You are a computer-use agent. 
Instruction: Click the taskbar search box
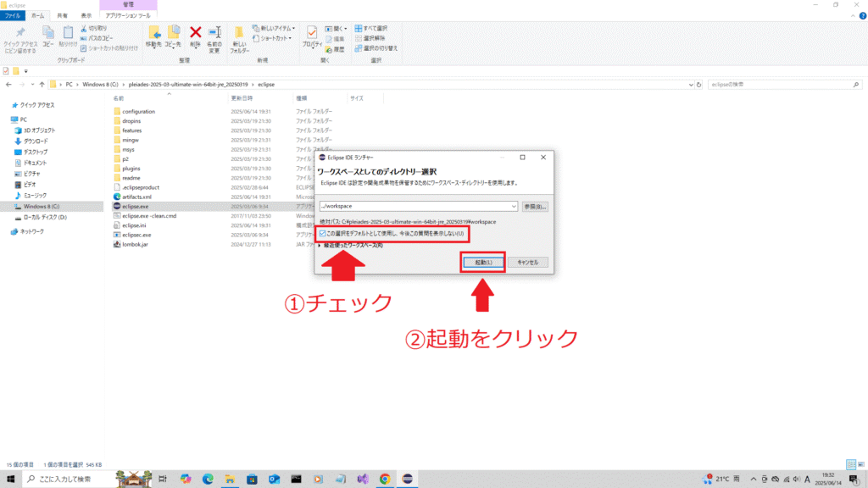point(70,479)
